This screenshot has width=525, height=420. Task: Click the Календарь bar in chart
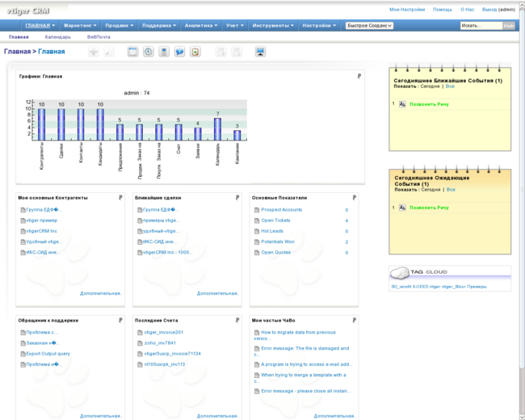pyautogui.click(x=217, y=129)
